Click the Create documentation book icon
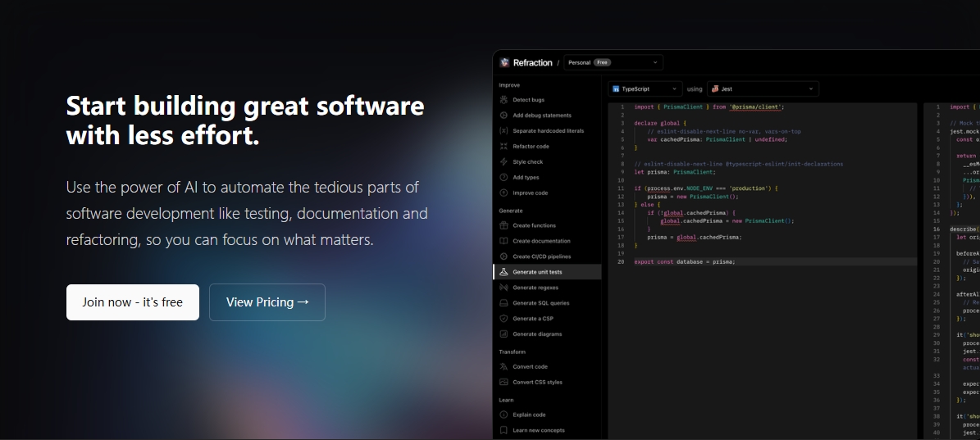The height and width of the screenshot is (440, 980). click(504, 241)
